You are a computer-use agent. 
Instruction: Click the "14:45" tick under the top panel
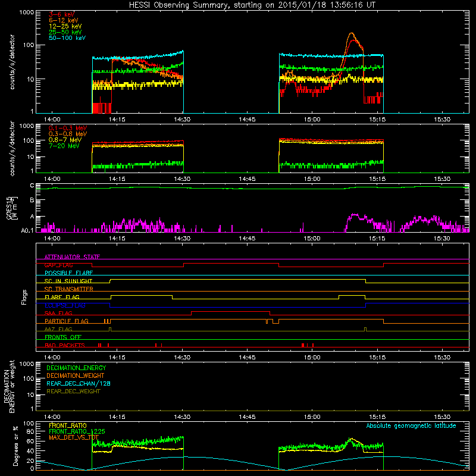[247, 120]
